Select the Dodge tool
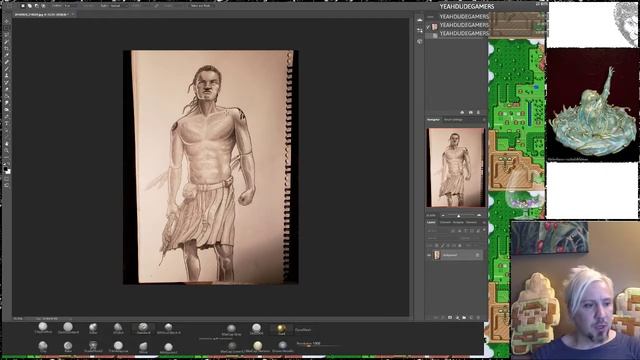 6,109
